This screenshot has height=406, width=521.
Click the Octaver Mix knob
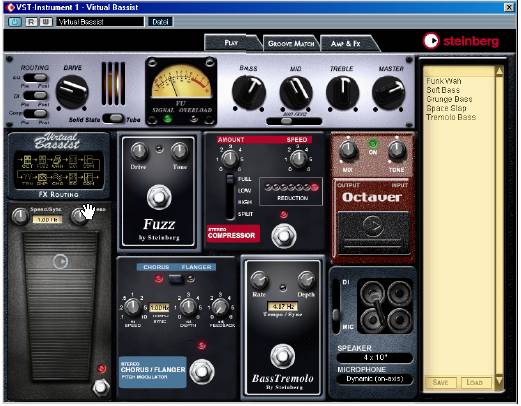pos(348,149)
